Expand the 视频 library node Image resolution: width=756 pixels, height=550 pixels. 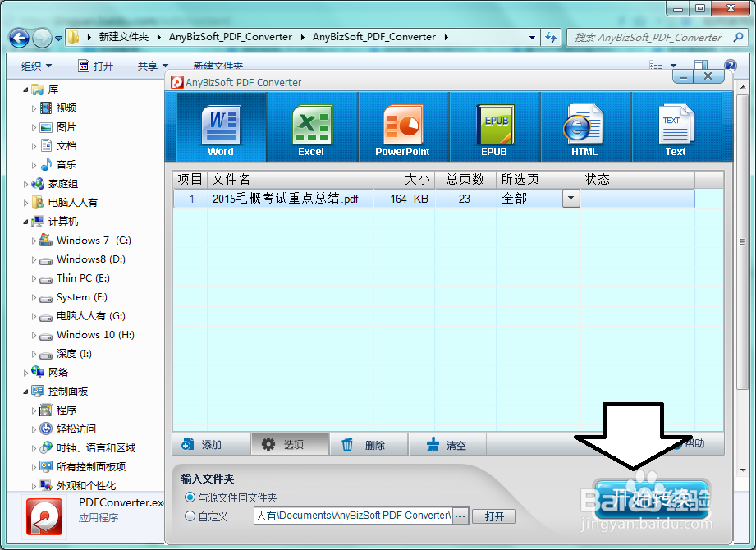[34, 108]
